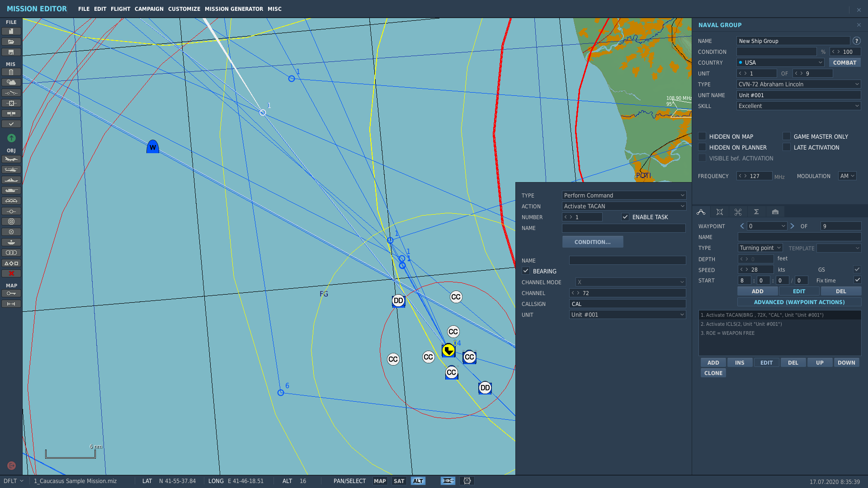This screenshot has width=868, height=488.
Task: Open the triggers icon in MIS section
Action: [11, 93]
